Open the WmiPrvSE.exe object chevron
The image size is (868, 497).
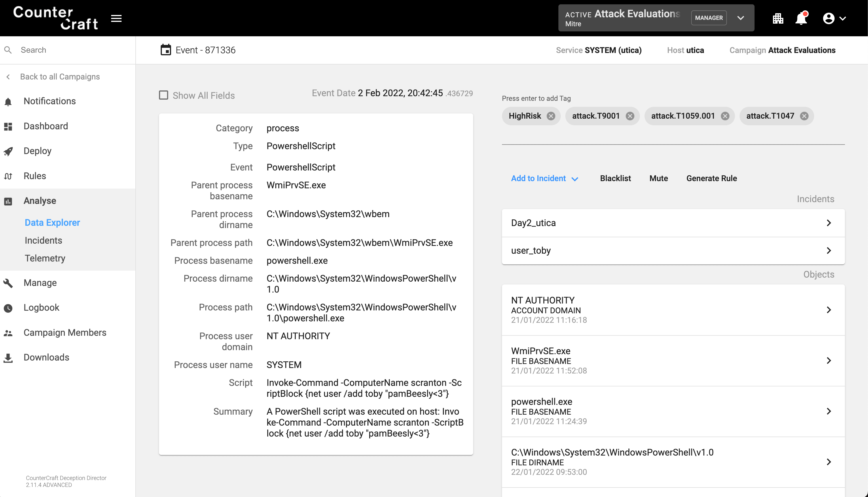pyautogui.click(x=829, y=361)
